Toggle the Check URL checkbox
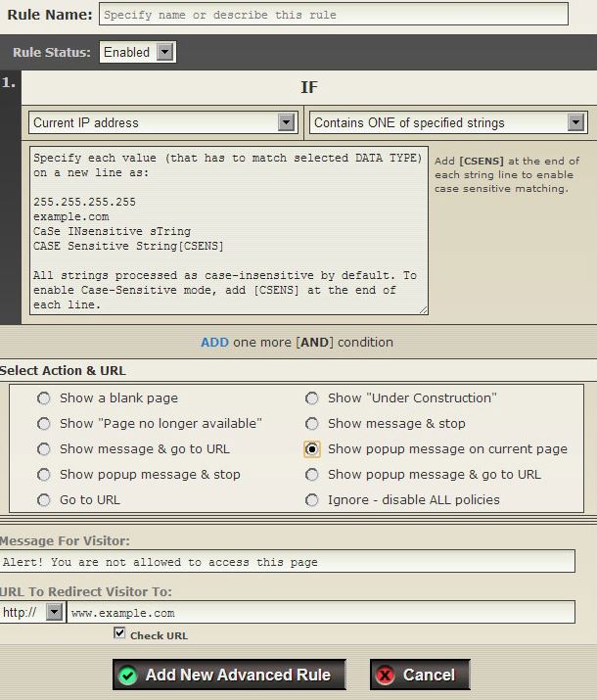This screenshot has height=700, width=597. point(119,633)
